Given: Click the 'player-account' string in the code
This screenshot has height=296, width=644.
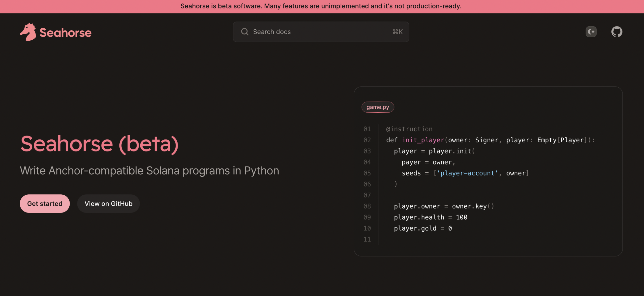Looking at the screenshot, I should (x=467, y=173).
